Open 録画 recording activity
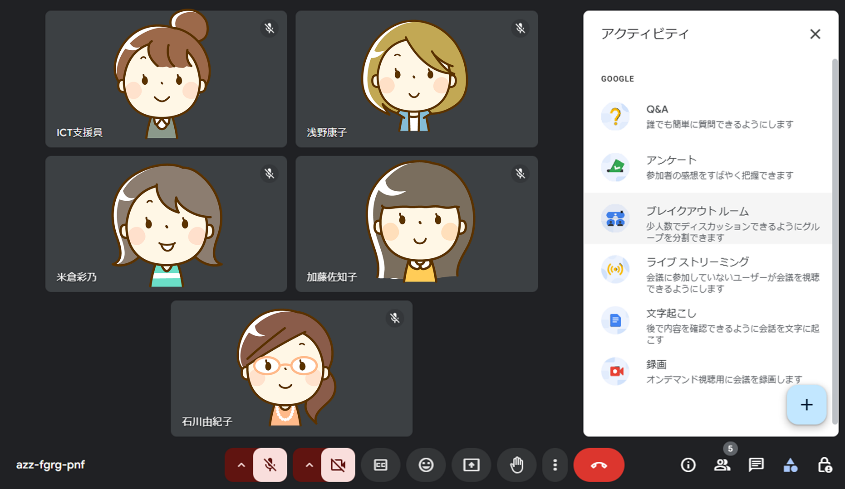The image size is (845, 489). click(708, 371)
